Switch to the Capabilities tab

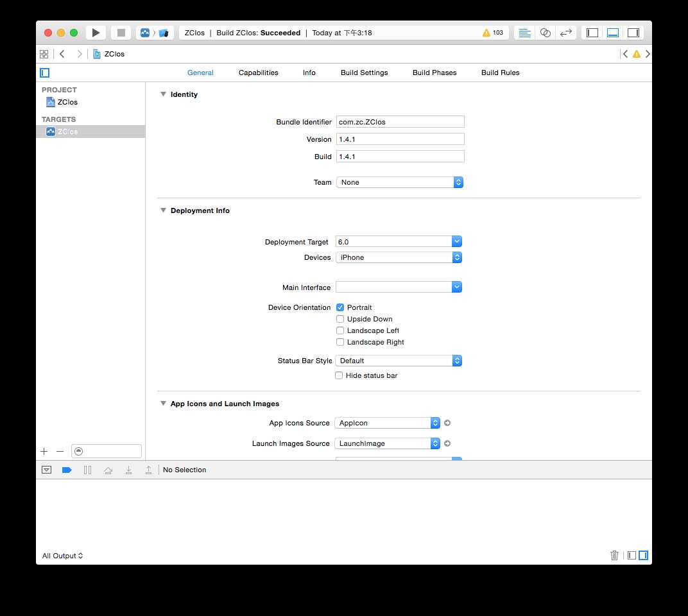tap(259, 73)
